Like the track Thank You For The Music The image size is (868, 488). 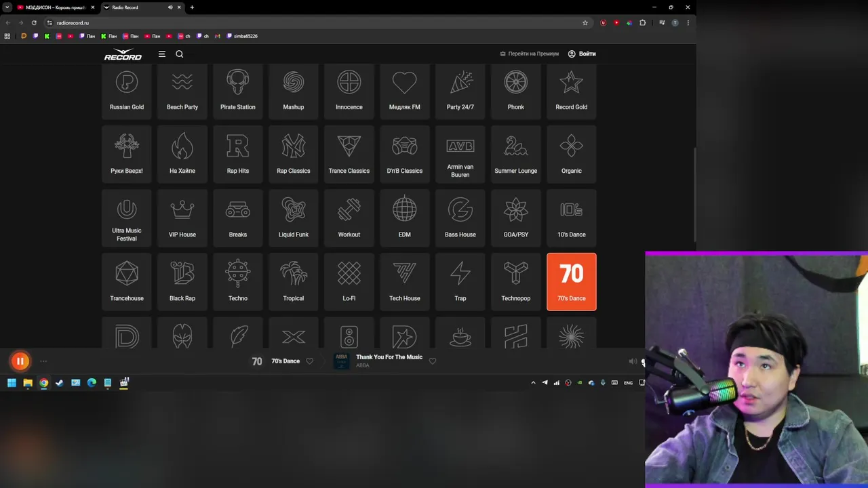[x=433, y=361]
